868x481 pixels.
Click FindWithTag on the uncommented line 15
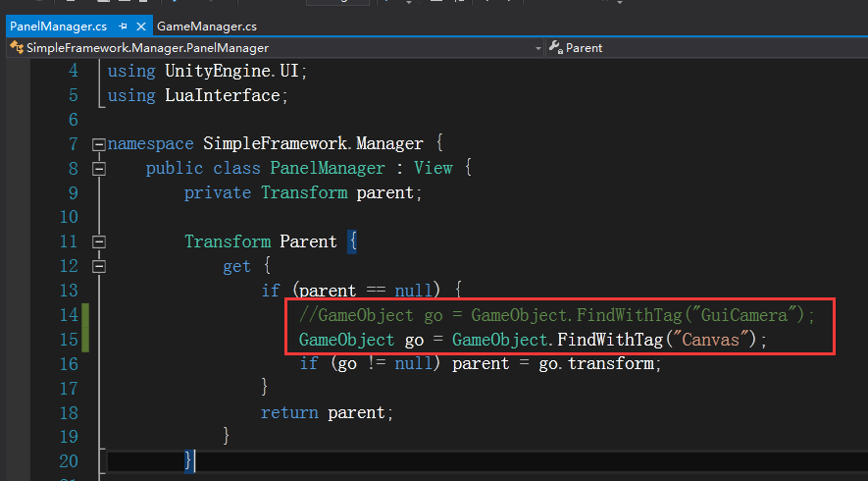[609, 339]
